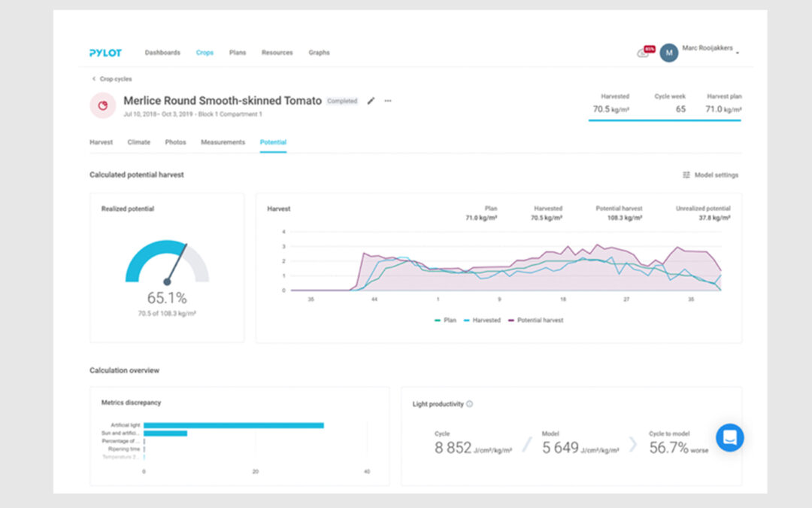Screen dimensions: 812x508
Task: Click the Unrealized potential 37.8 kg/m² value
Action: pyautogui.click(x=715, y=218)
